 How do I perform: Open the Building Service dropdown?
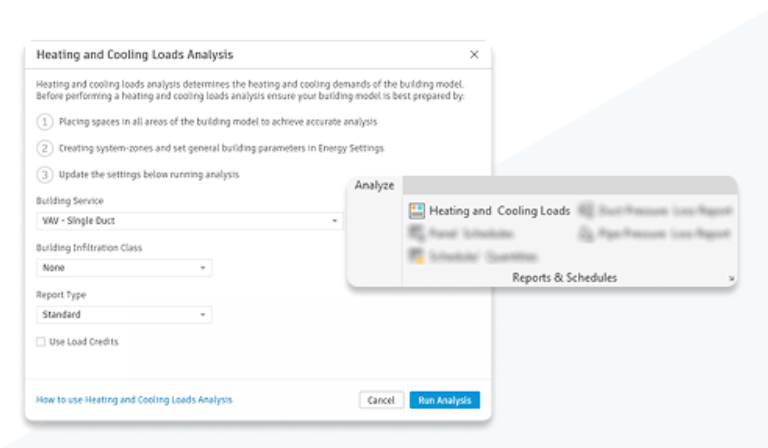189,221
